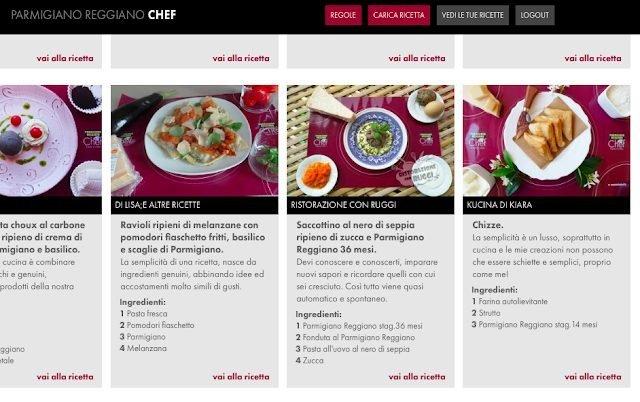Open the KUCINA DI KIARA author label
Viewport: 640px width, 402px height.
click(499, 205)
